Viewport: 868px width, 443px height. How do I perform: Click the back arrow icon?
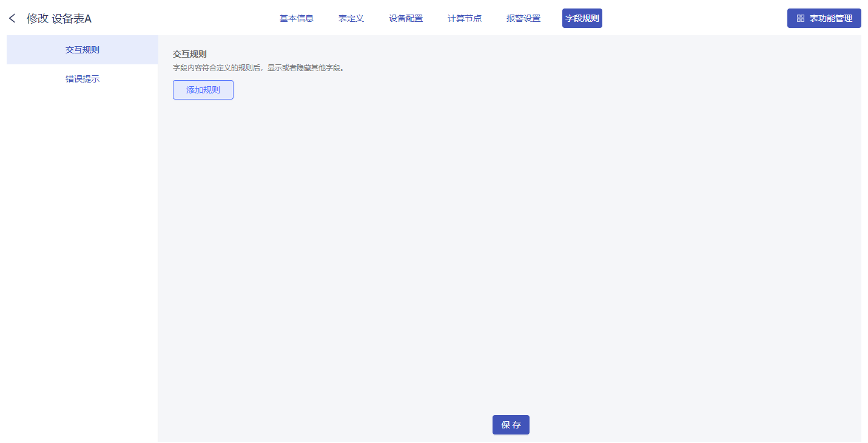tap(12, 18)
